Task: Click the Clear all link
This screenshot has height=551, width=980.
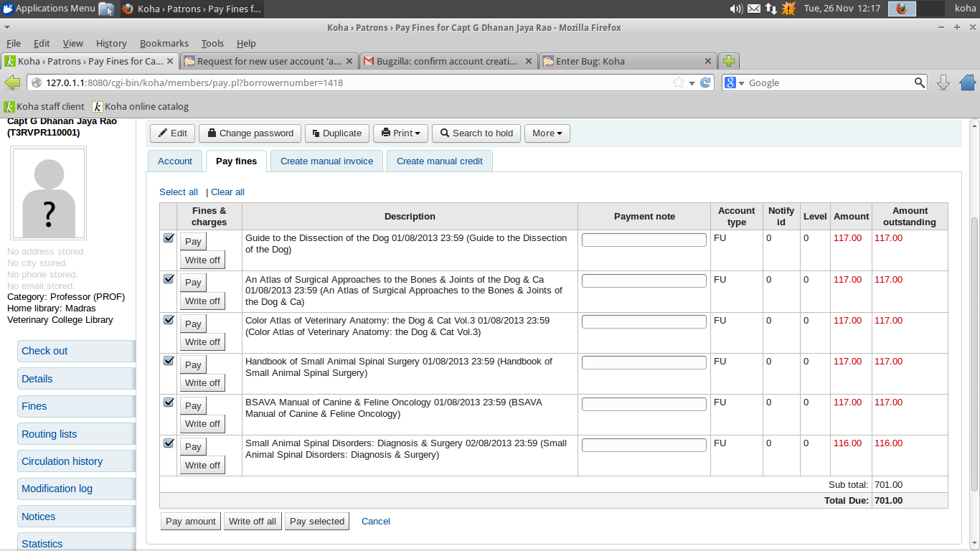Action: pos(227,192)
